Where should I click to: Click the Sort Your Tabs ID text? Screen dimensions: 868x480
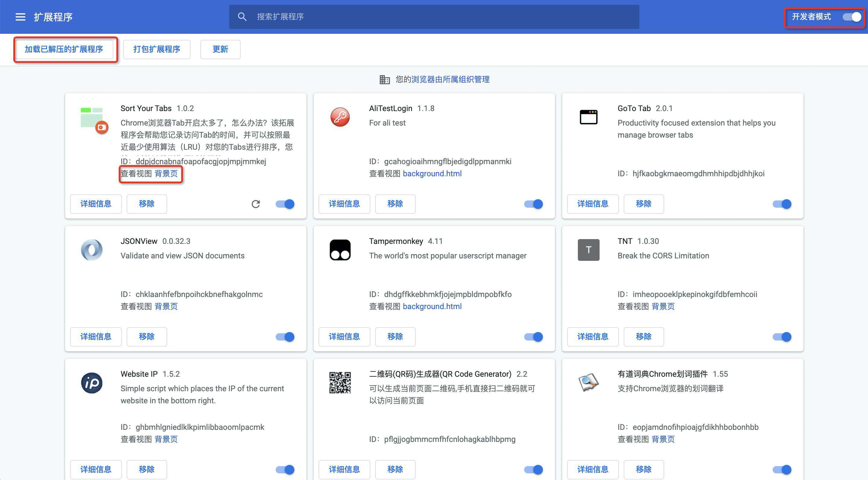point(193,162)
